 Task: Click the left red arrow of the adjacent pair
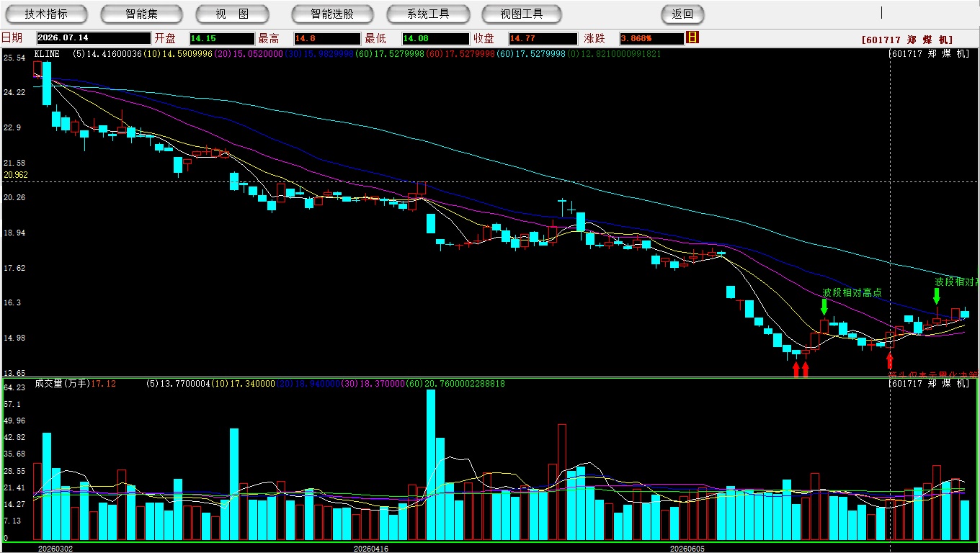point(796,369)
